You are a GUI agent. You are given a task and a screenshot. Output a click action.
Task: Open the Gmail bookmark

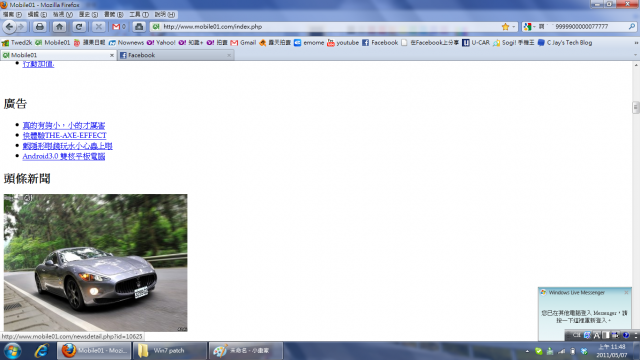(x=243, y=42)
